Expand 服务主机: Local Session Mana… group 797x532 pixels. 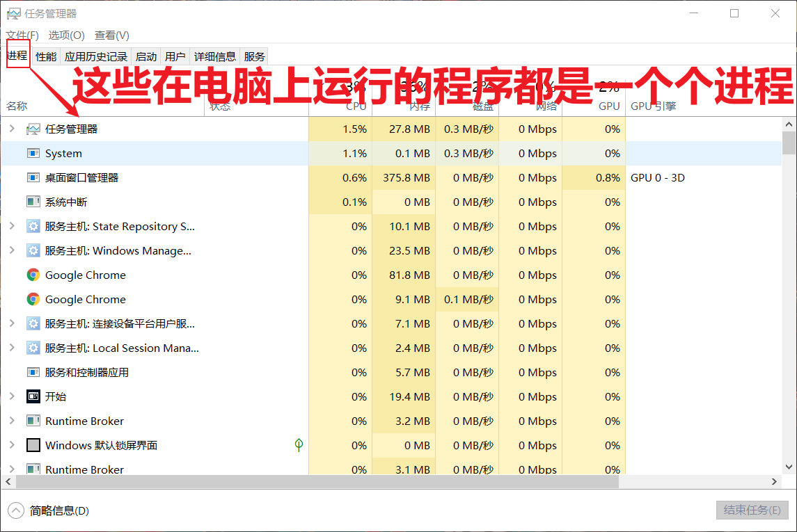pos(13,348)
